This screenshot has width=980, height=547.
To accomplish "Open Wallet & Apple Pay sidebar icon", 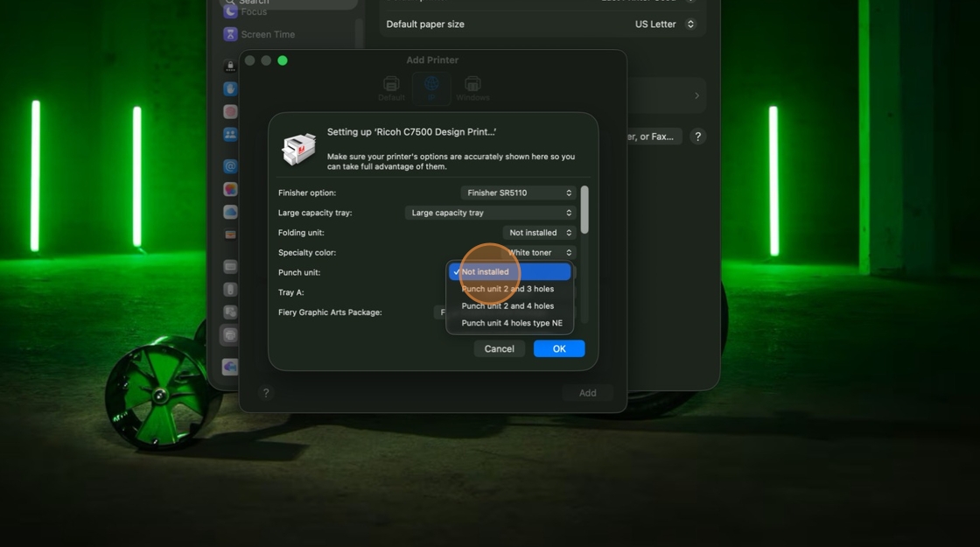I will [230, 235].
